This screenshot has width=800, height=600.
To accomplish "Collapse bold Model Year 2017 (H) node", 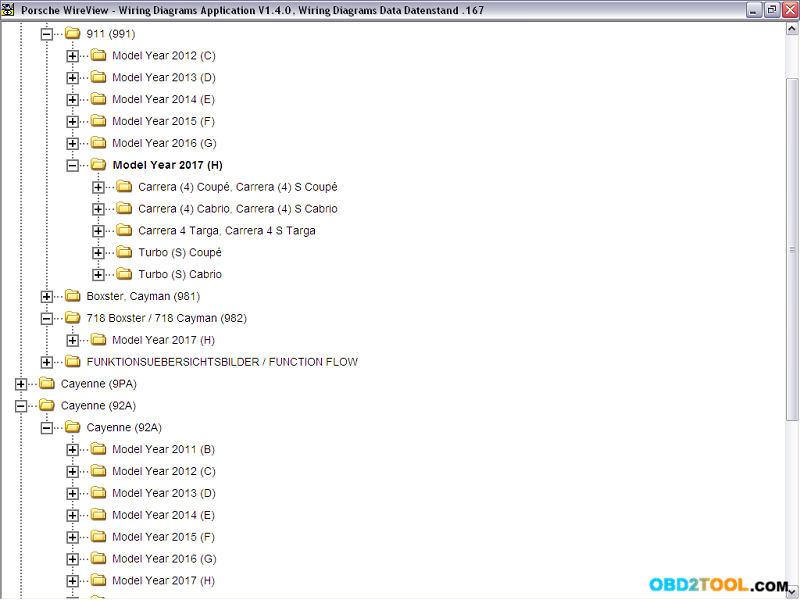I will coord(72,166).
